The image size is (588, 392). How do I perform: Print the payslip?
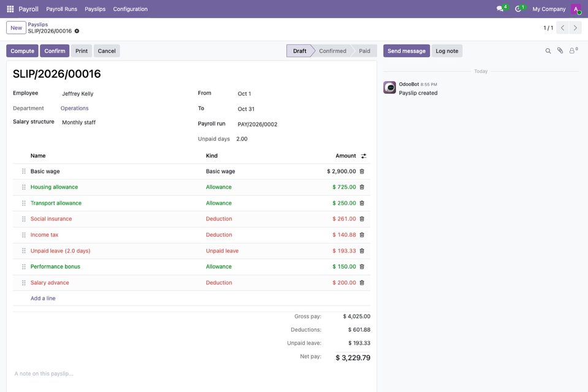[x=82, y=51]
